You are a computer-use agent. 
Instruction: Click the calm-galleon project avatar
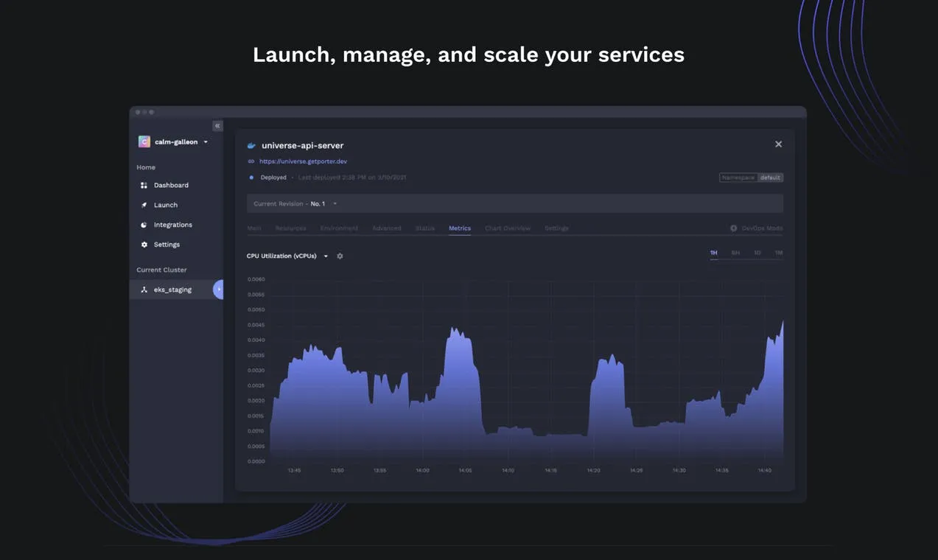[x=144, y=142]
